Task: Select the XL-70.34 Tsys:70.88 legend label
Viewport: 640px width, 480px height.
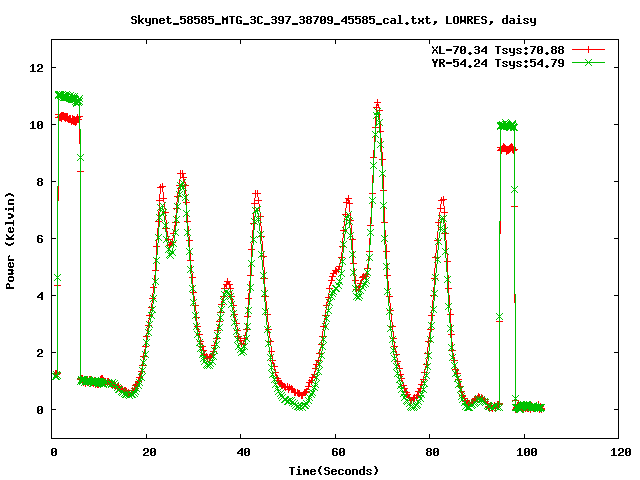Action: (x=498, y=50)
